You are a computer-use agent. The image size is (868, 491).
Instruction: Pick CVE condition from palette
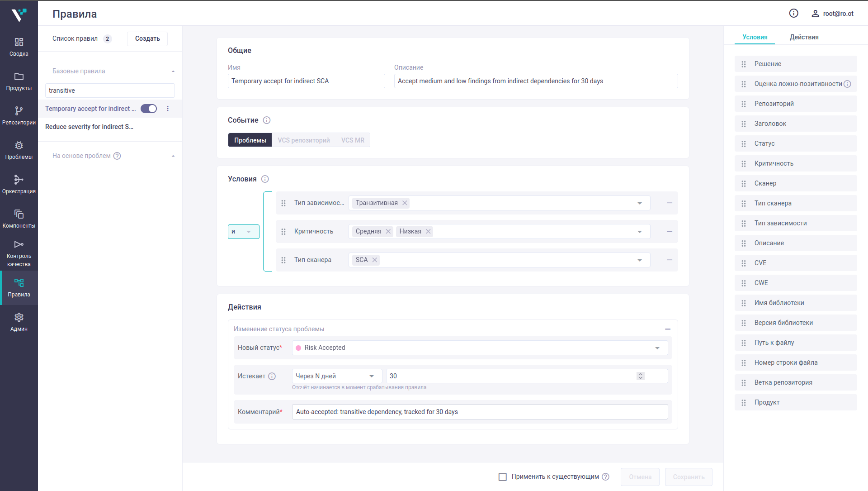(796, 263)
